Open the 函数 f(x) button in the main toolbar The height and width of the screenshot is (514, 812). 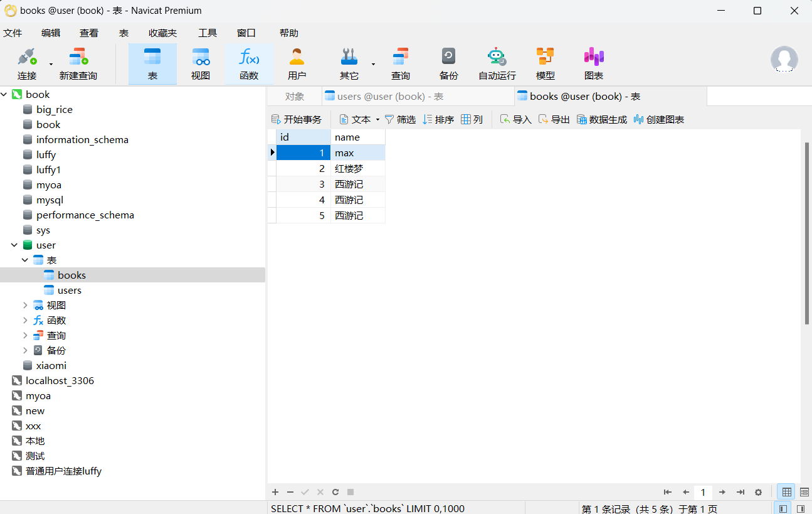(x=249, y=64)
